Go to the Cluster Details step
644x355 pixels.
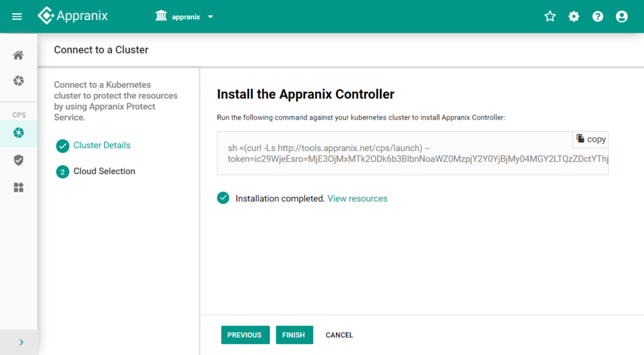coord(102,145)
